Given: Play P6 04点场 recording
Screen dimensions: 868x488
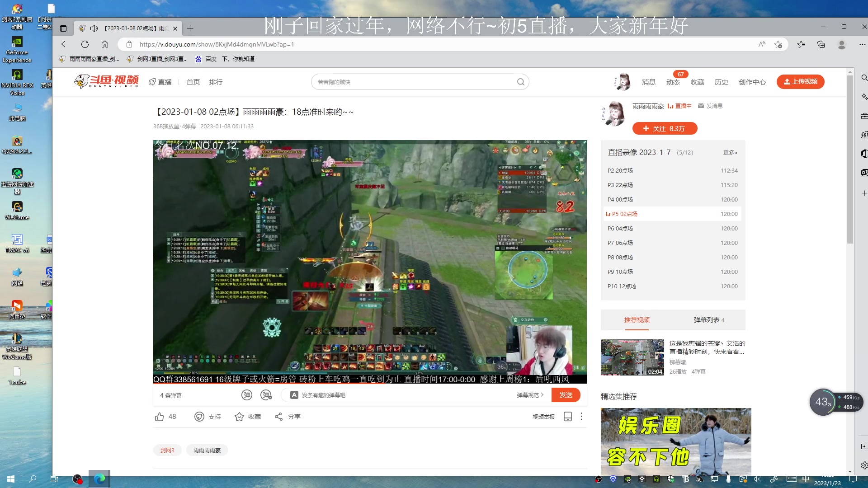Looking at the screenshot, I should [x=673, y=229].
